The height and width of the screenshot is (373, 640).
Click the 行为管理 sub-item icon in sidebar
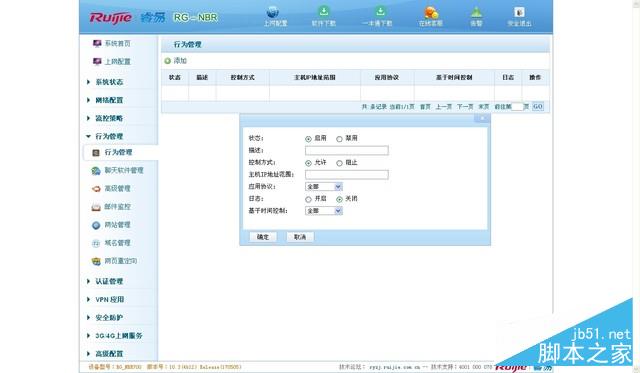pyautogui.click(x=96, y=153)
